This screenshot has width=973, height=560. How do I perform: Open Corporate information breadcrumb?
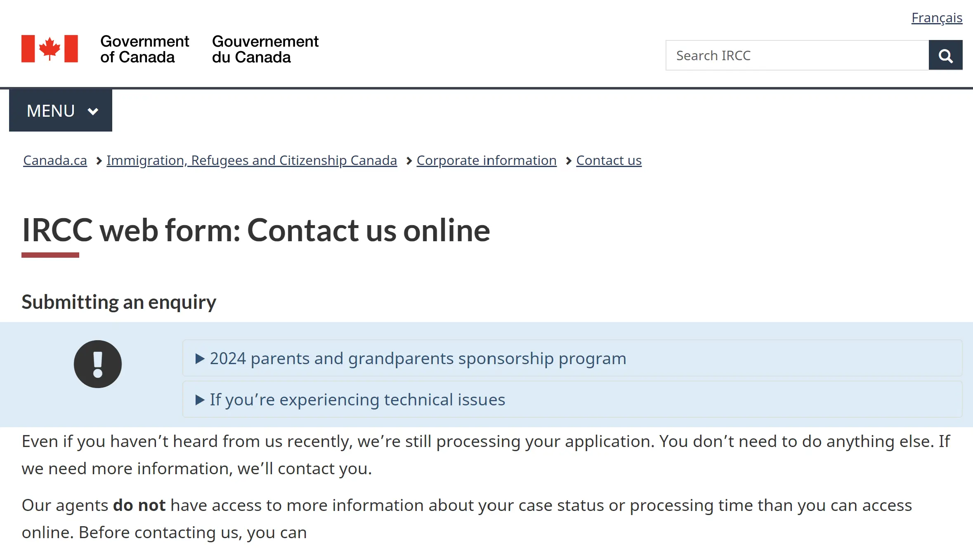coord(486,160)
